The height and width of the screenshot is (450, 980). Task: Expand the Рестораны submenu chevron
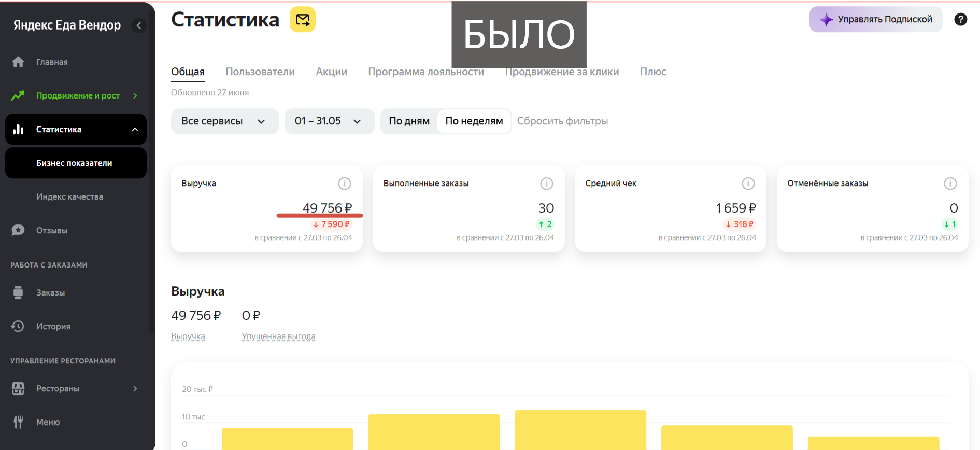click(135, 388)
